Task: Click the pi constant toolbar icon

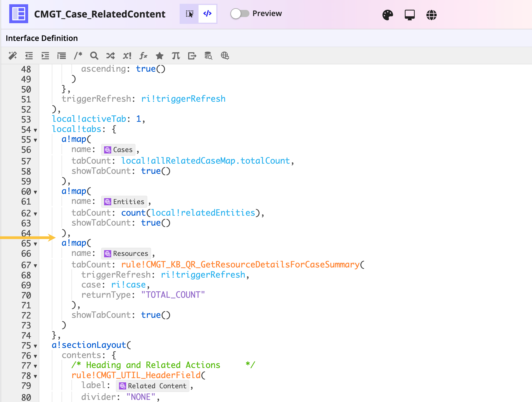Action: click(176, 56)
